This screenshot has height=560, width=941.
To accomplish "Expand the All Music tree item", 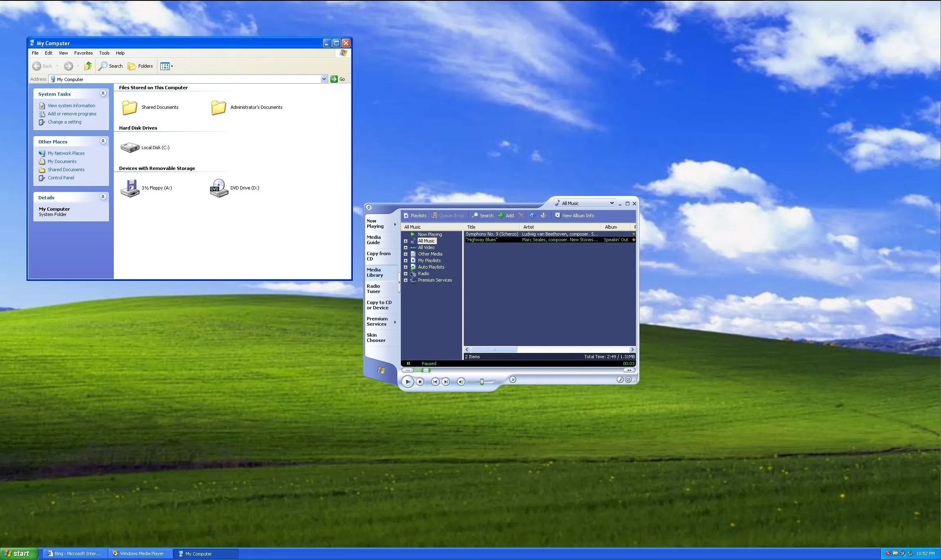I will click(405, 240).
